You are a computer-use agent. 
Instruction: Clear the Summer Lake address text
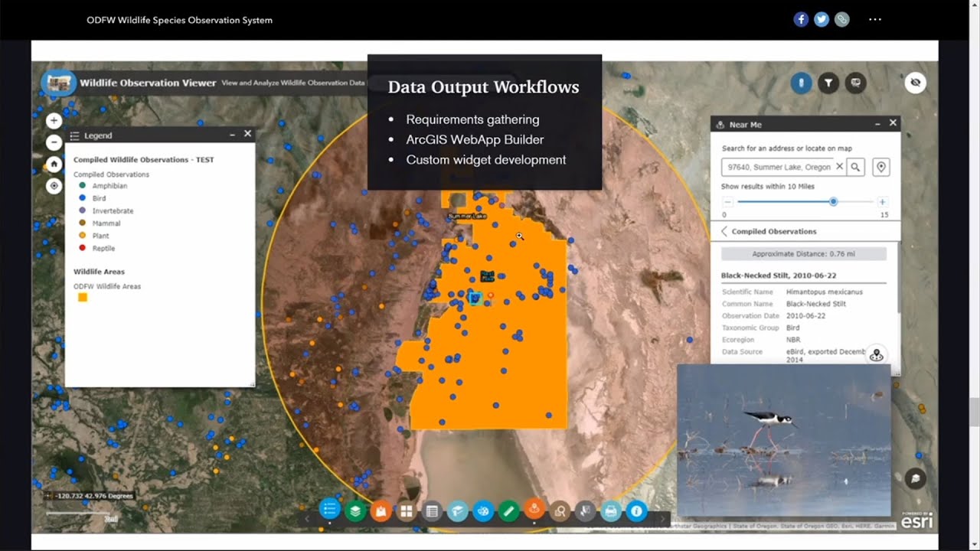[x=839, y=167]
